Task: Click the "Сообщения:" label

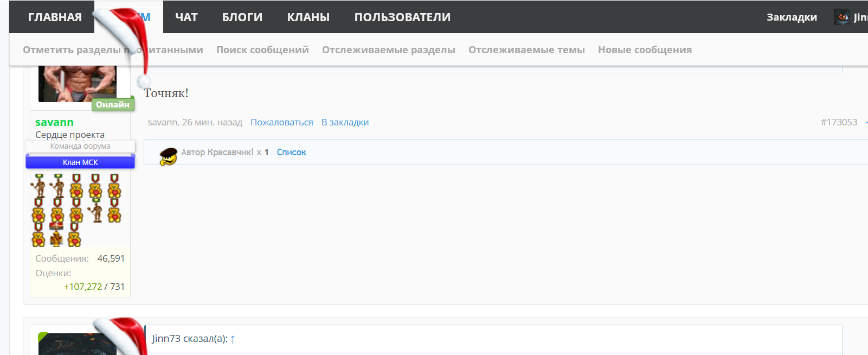Action: pos(62,258)
